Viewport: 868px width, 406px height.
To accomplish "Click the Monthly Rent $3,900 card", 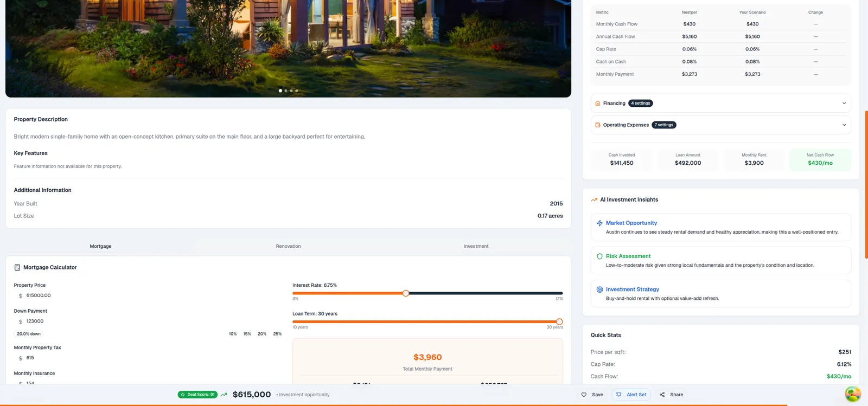I will (754, 160).
